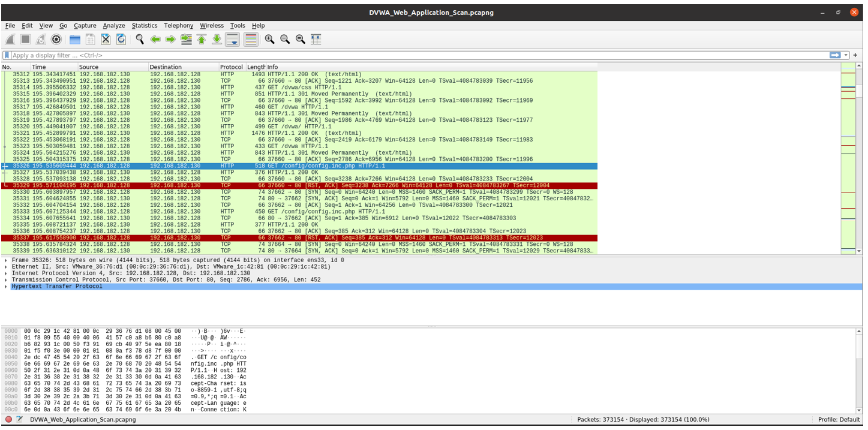868x430 pixels.
Task: Open the Go menu
Action: point(63,26)
